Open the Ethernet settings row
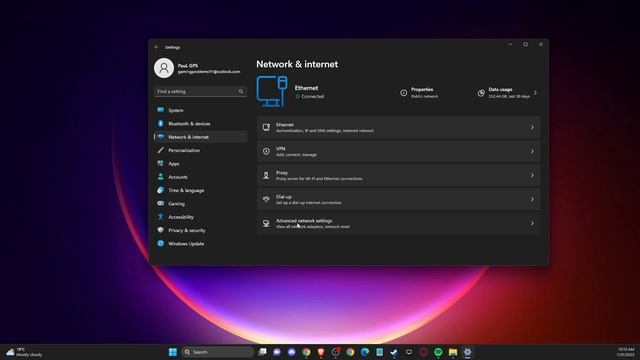Viewport: 640px width, 360px height. (x=398, y=127)
